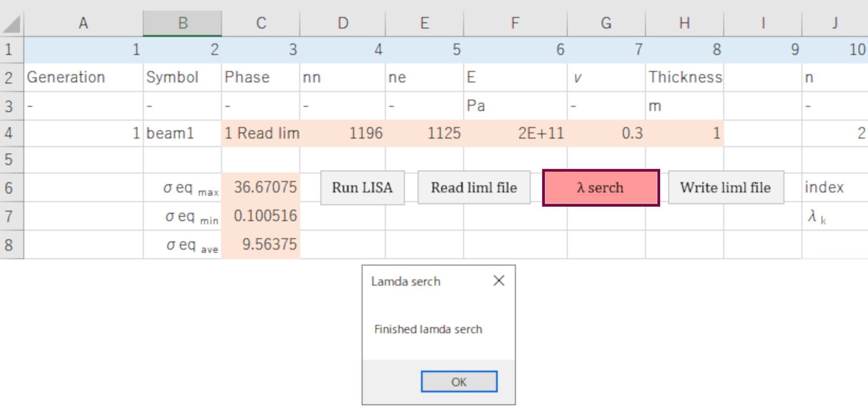The width and height of the screenshot is (868, 418).
Task: Select the σ eq max value 36.67075
Action: (x=261, y=187)
